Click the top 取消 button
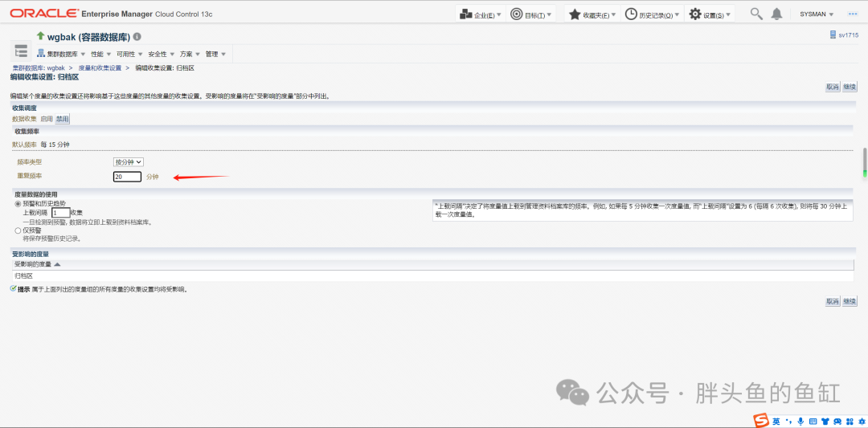The height and width of the screenshot is (428, 868). coord(832,87)
